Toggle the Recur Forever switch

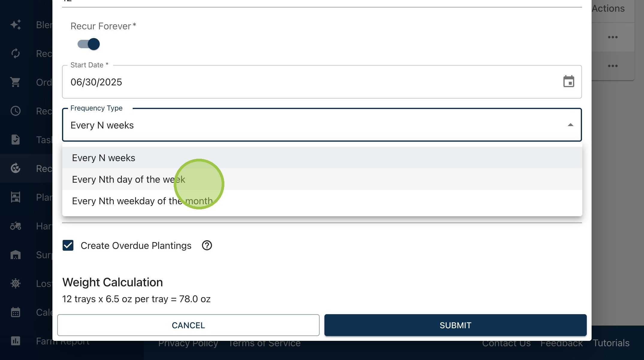tap(89, 44)
